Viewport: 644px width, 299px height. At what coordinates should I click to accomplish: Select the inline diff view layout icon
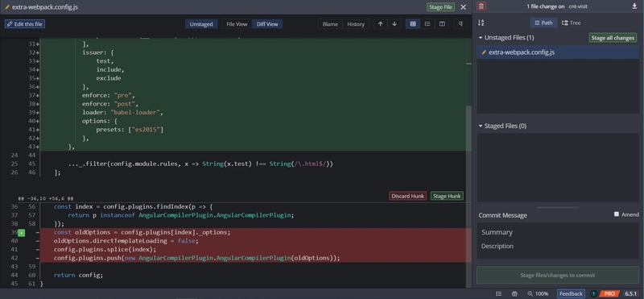pos(427,24)
